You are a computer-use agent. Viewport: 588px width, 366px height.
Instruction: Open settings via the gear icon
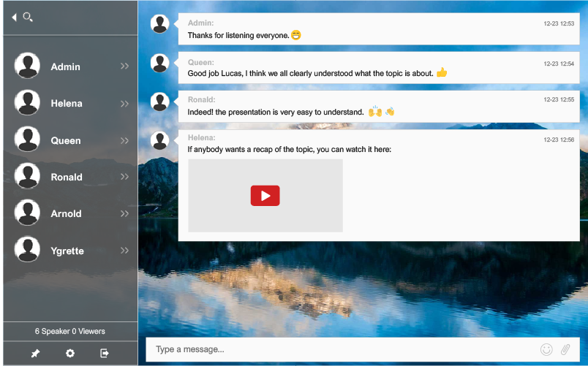[70, 354]
